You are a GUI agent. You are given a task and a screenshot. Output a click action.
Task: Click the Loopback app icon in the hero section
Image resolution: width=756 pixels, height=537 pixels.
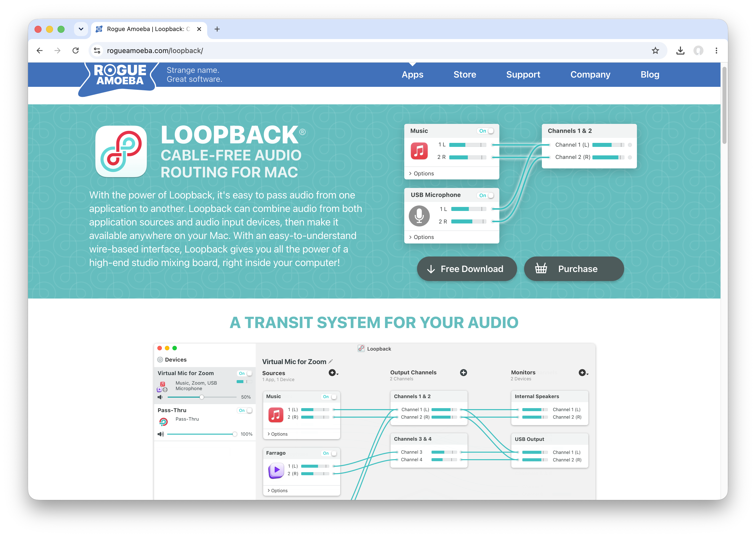click(121, 151)
